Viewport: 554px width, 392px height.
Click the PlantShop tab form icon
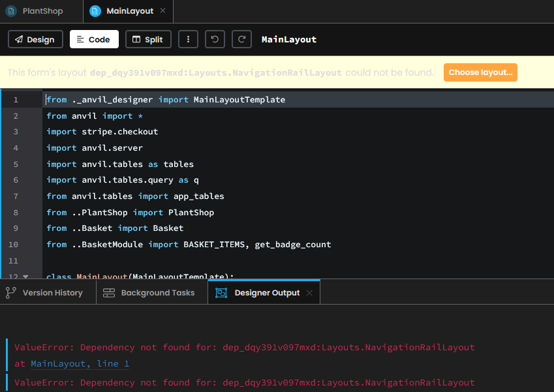coord(11,11)
